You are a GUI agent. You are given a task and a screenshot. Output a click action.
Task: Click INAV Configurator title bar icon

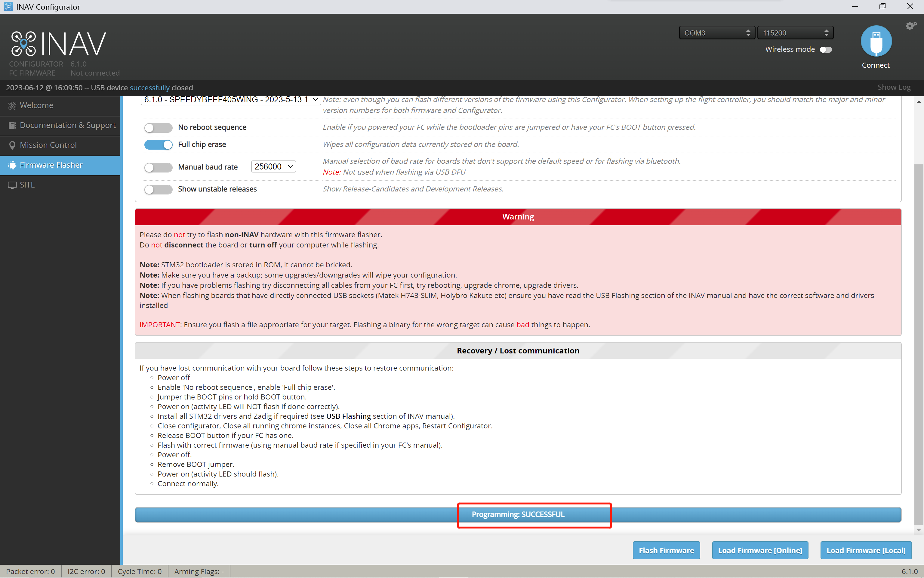8,7
